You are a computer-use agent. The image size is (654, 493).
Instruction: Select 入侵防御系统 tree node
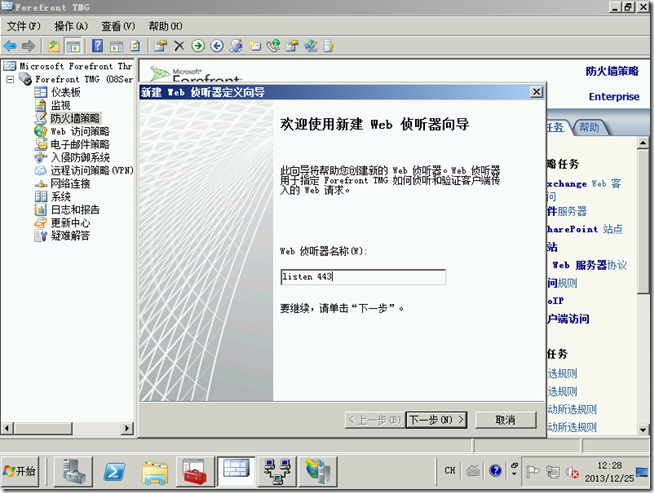80,157
